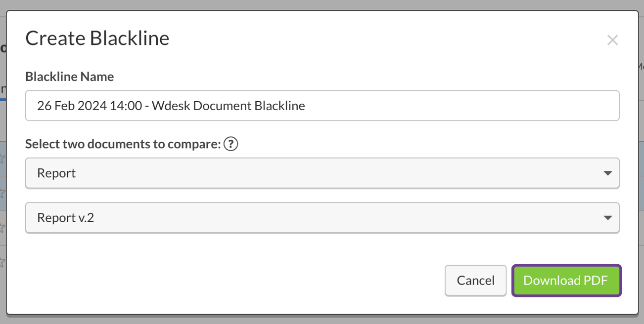Screen dimensions: 644x324
Task: Select the "Report v.2" text in second dropdown
Action: tap(65, 218)
